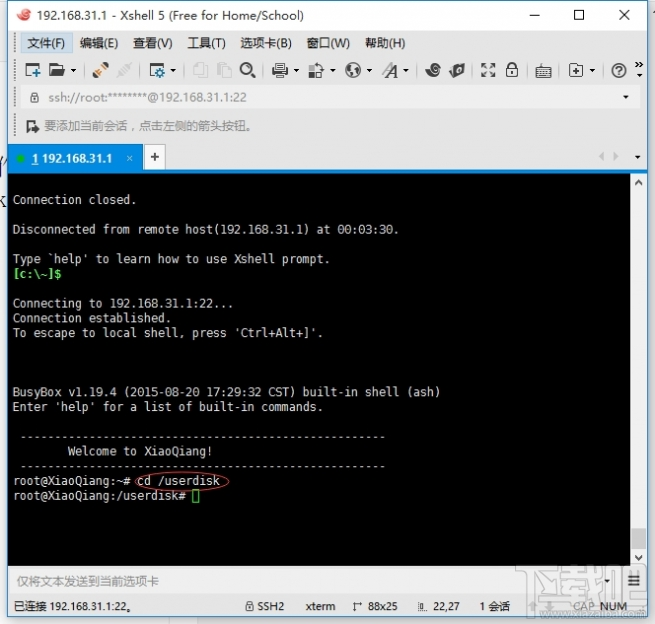
Task: Click the SSH2 lock status icon
Action: click(x=249, y=606)
